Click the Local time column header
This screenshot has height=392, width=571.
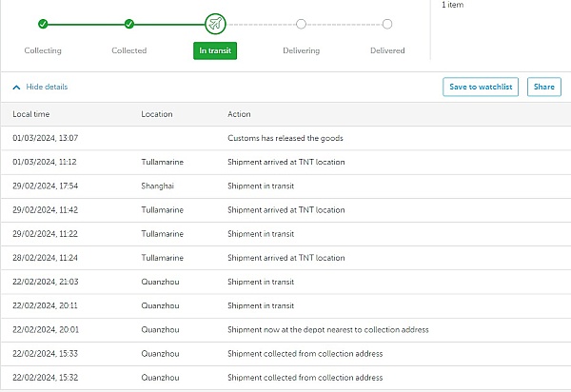coord(31,114)
